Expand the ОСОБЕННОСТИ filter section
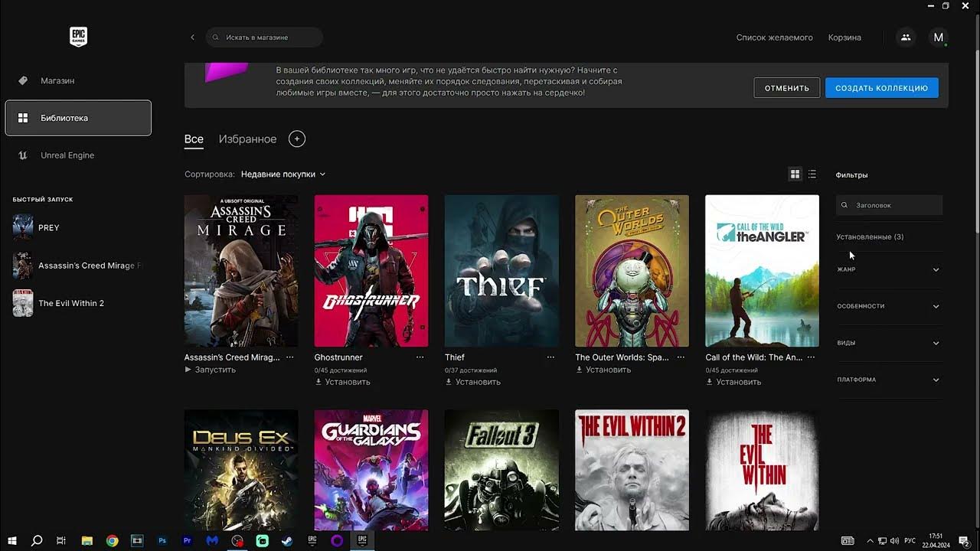Screen dimensions: 980x551 point(889,306)
